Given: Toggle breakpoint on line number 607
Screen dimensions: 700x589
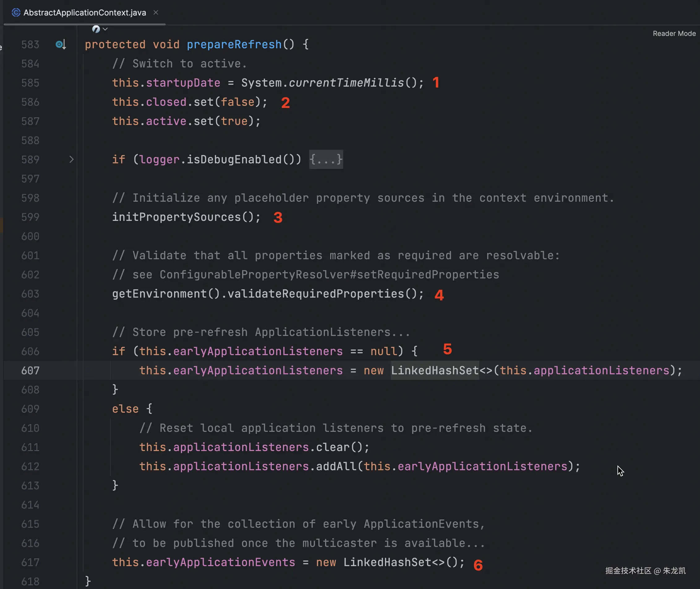Looking at the screenshot, I should click(30, 371).
